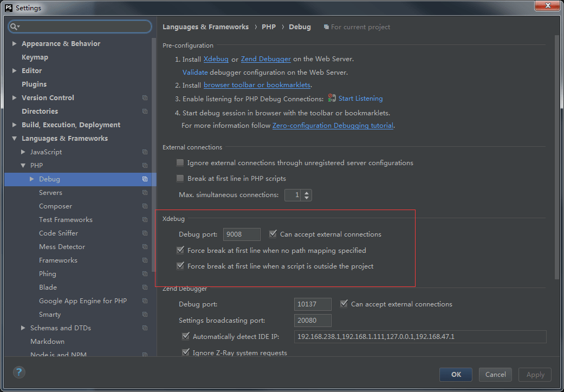The width and height of the screenshot is (564, 392).
Task: Expand Build, Execution, Deployment node
Action: pyautogui.click(x=15, y=125)
